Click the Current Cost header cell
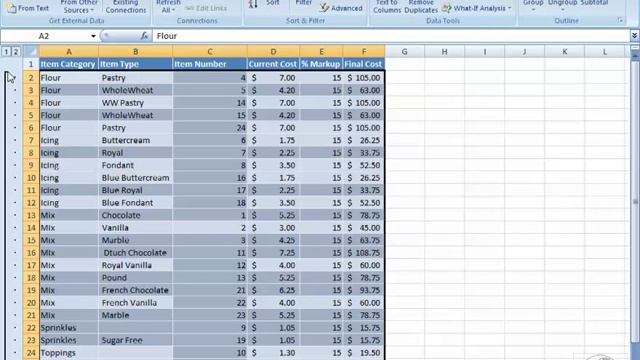 click(x=273, y=64)
